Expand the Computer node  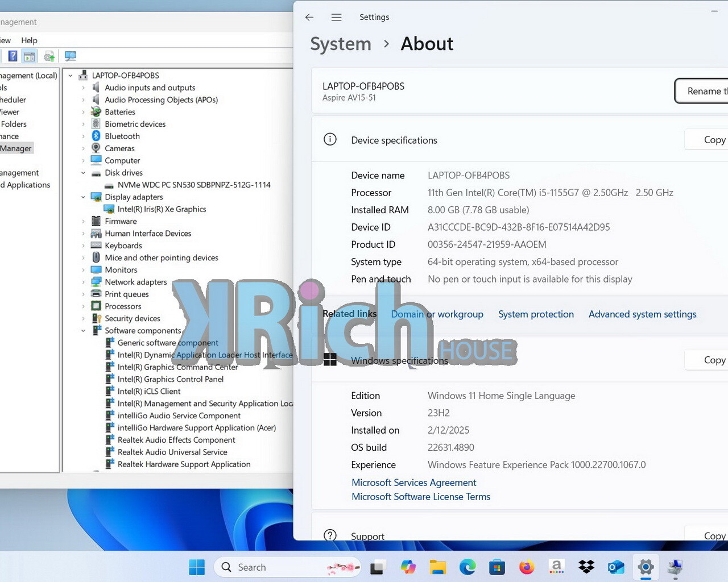coord(83,161)
